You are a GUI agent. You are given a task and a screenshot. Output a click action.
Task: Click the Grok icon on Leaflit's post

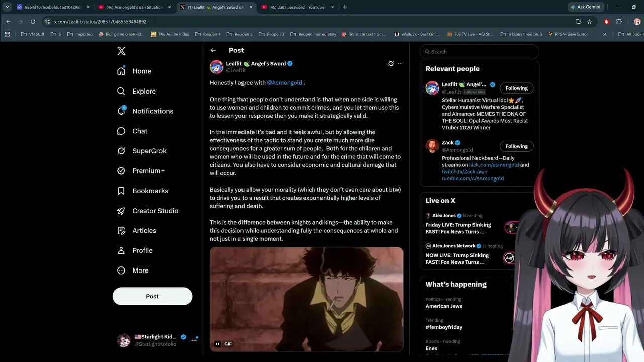pos(391,64)
